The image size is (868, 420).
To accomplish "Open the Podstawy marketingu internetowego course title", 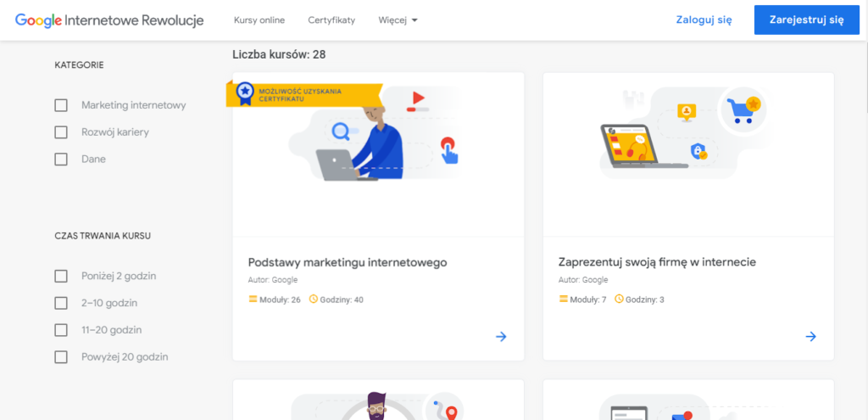I will [x=347, y=262].
